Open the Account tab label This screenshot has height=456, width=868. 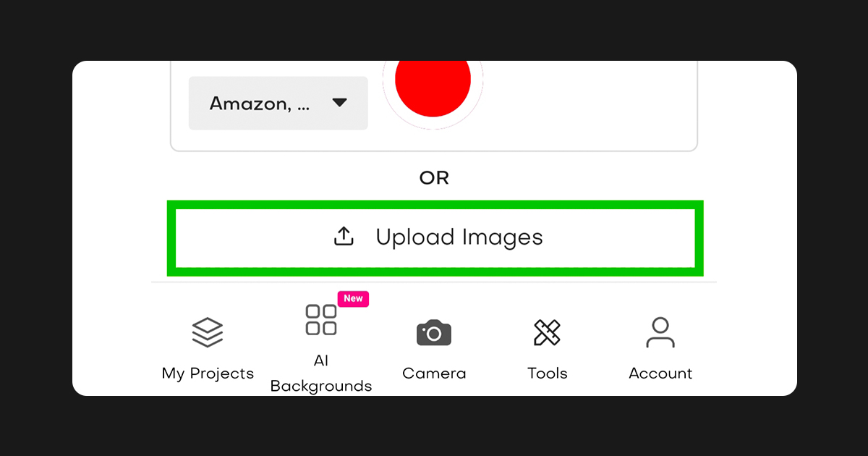point(660,373)
